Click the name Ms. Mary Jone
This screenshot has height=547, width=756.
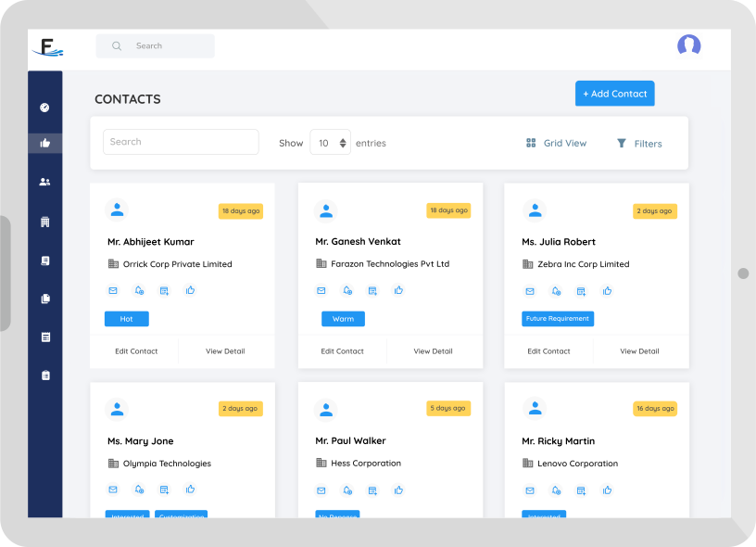[x=140, y=441]
